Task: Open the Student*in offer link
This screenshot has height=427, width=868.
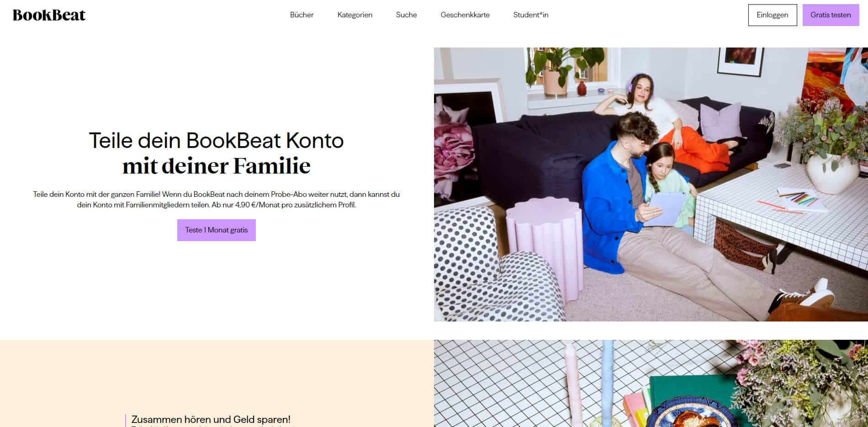Action: 531,15
